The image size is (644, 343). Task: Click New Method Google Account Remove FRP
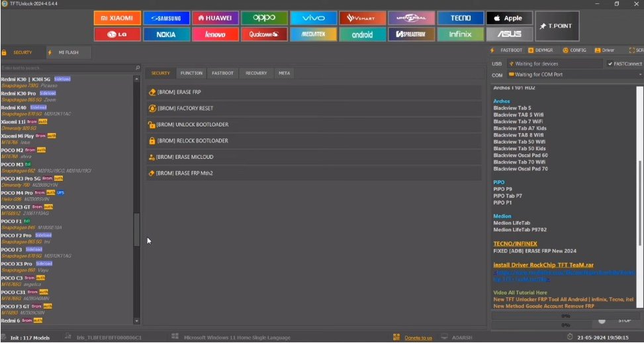tap(544, 307)
